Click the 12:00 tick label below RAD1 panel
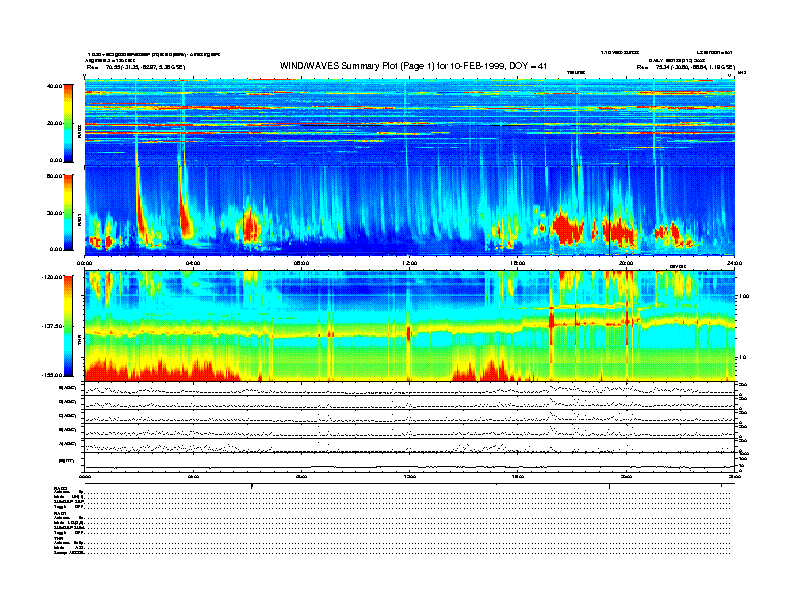 [x=410, y=263]
